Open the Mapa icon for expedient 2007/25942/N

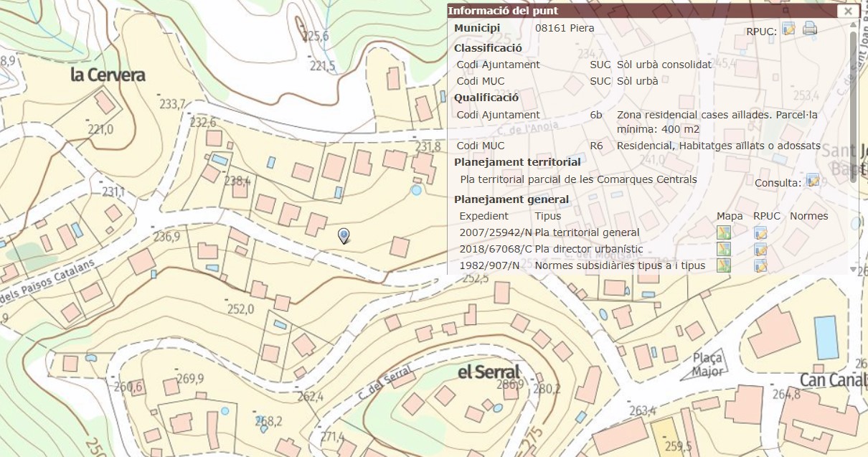click(724, 232)
